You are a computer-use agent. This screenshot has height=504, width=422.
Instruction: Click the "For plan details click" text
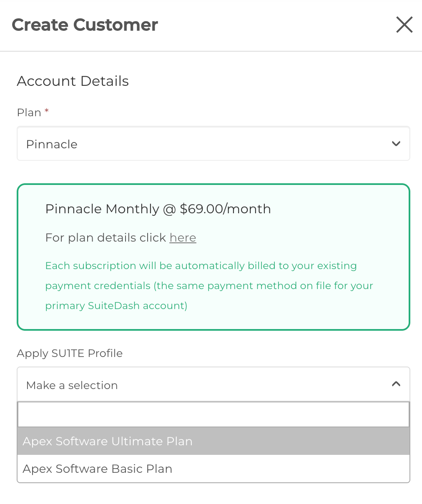tap(105, 238)
